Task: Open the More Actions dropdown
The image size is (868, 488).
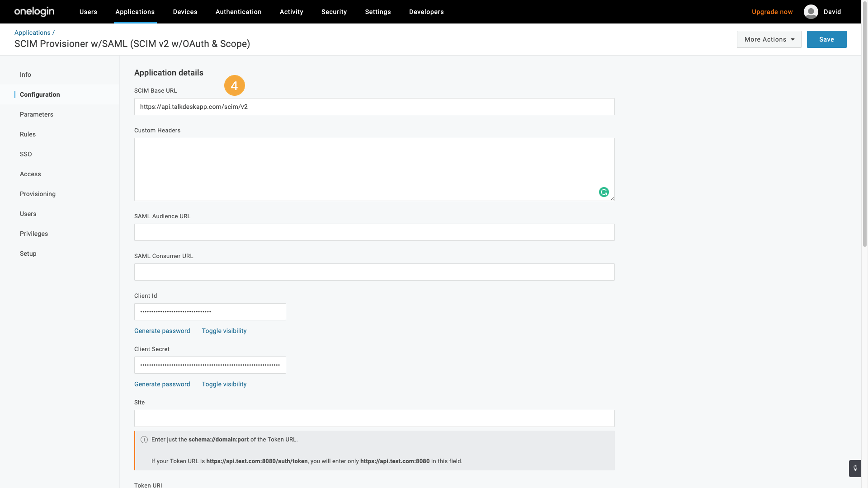Action: (769, 39)
